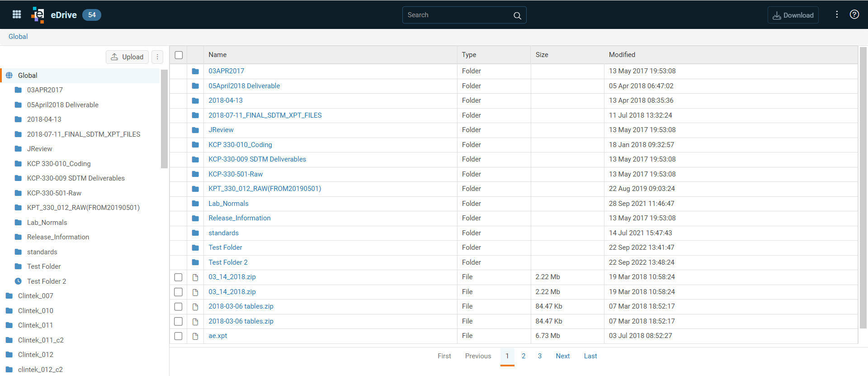Image resolution: width=868 pixels, height=376 pixels.
Task: Click folder icon of JReview table row
Action: click(x=195, y=130)
